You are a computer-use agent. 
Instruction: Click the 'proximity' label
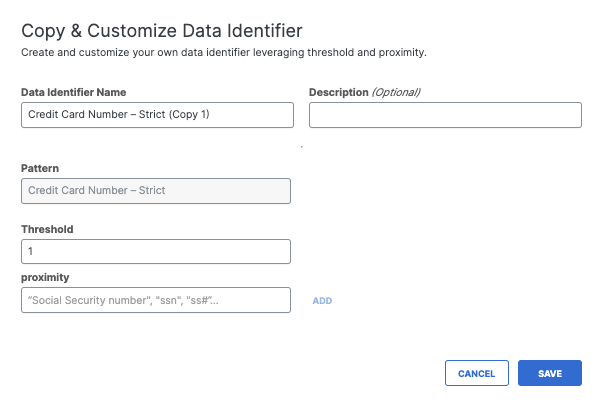pos(46,277)
